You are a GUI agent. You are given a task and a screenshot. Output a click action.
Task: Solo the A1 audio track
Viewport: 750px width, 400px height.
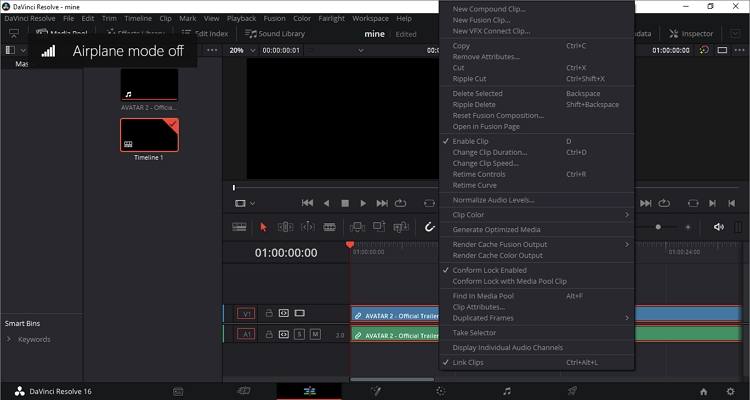[299, 334]
